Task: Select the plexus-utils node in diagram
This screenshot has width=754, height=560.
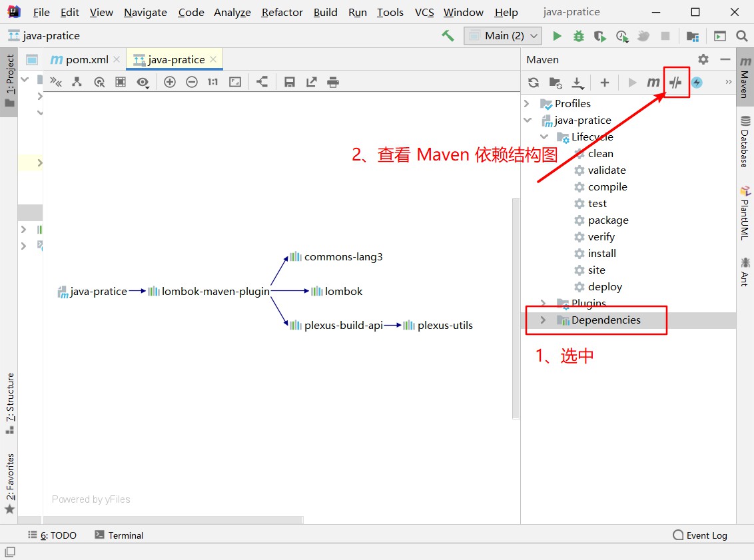Action: pyautogui.click(x=438, y=326)
